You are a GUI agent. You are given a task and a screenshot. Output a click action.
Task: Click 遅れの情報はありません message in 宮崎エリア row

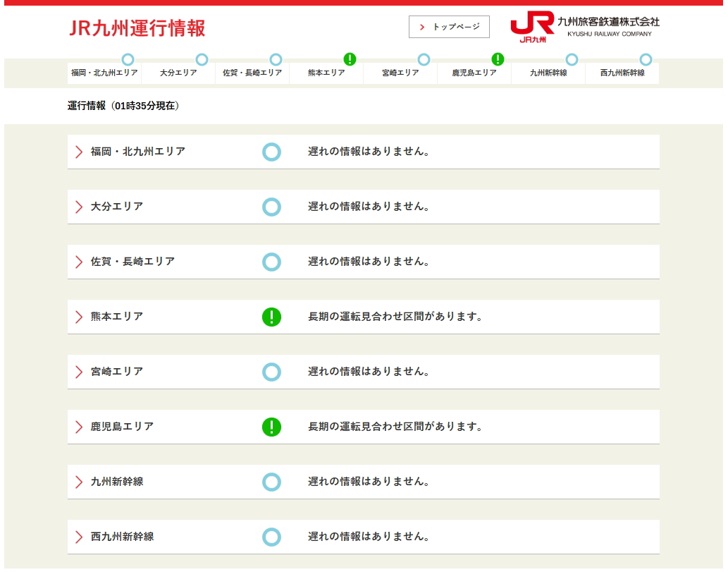369,371
